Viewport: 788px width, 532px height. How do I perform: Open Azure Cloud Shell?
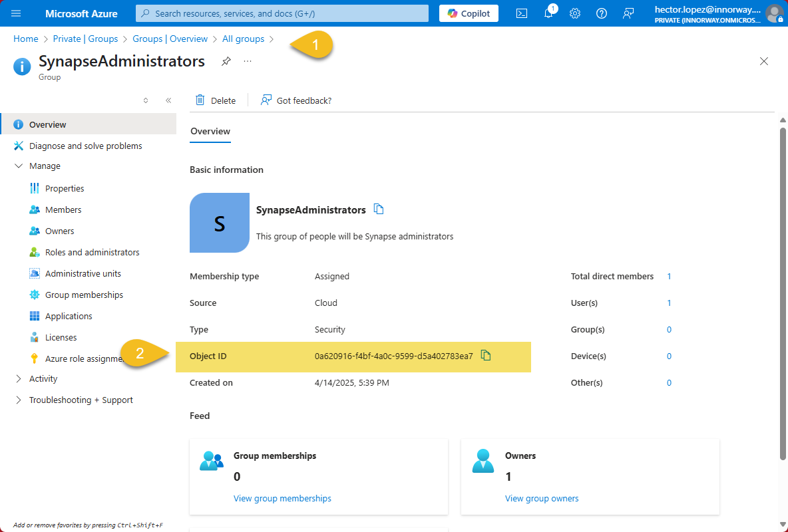[522, 13]
